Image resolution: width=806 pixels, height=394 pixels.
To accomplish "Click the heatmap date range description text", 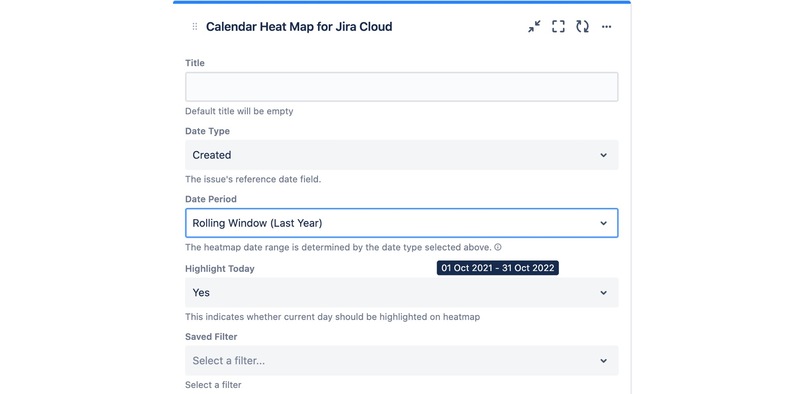I will tap(338, 247).
